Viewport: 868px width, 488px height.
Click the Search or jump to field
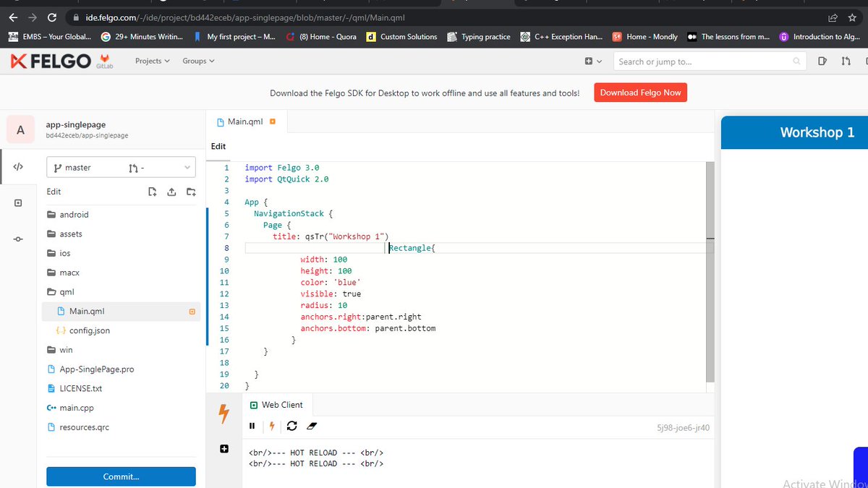709,61
